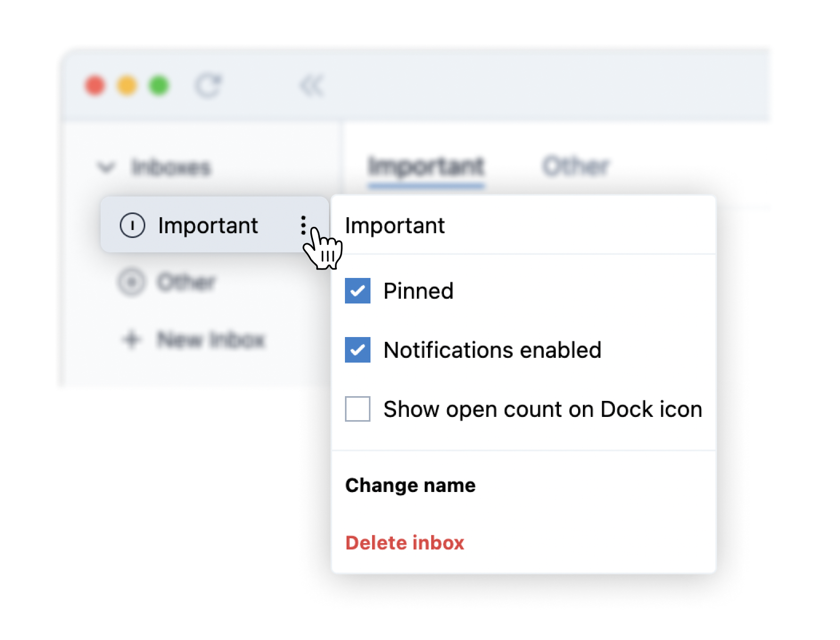The image size is (840, 640).
Task: Click the green maximize window button
Action: pos(159,86)
